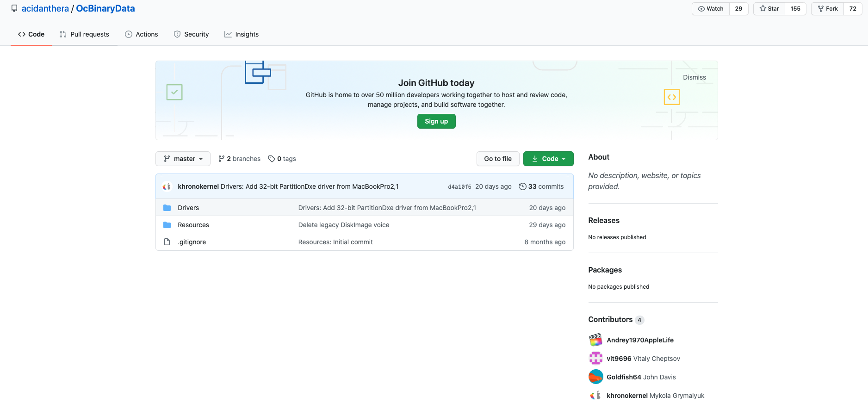Screen dimensions: 868x409
Task: Click the 20 days ago timestamp on Drivers row
Action: pyautogui.click(x=547, y=208)
